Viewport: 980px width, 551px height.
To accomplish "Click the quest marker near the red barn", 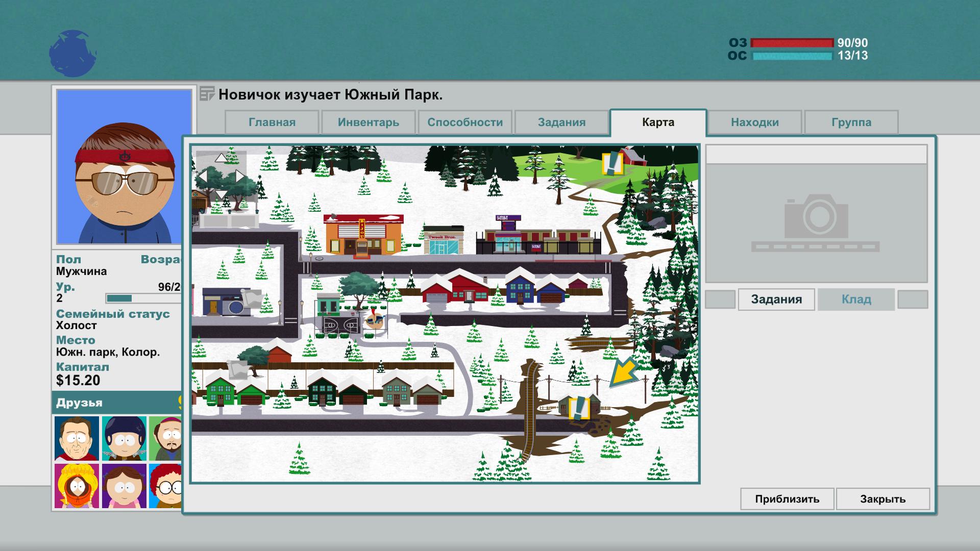I will tap(612, 163).
